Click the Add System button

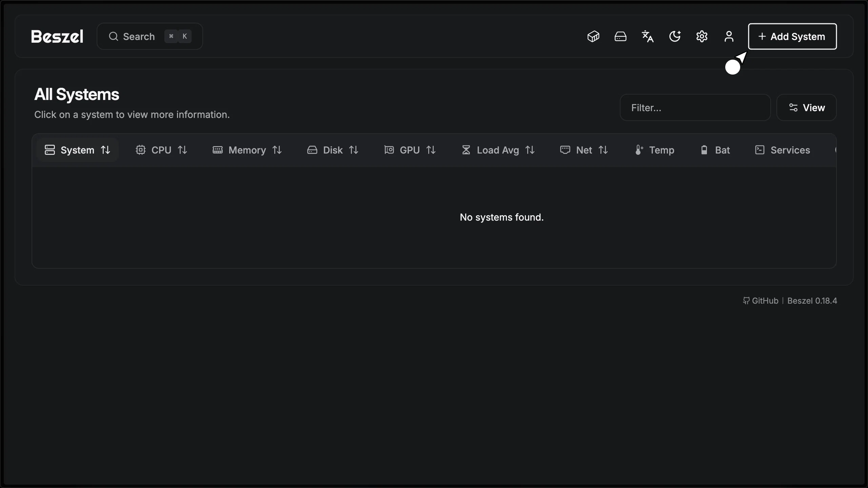(x=792, y=36)
